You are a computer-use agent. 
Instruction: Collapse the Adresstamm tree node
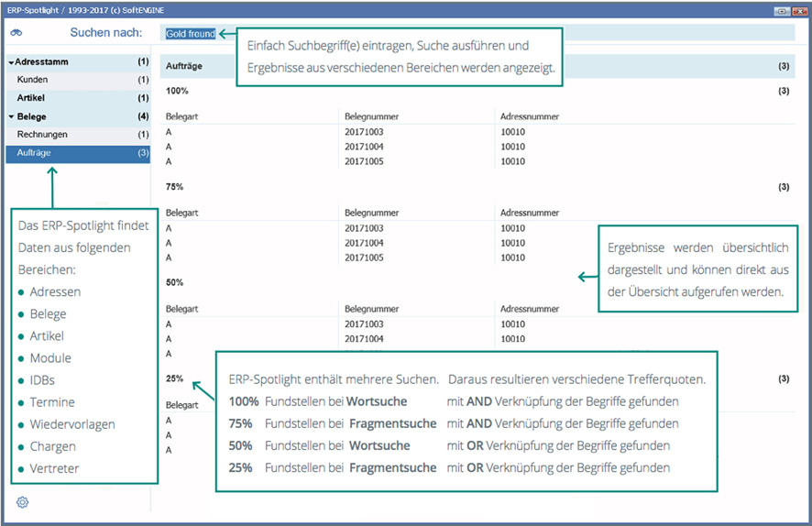[11, 62]
